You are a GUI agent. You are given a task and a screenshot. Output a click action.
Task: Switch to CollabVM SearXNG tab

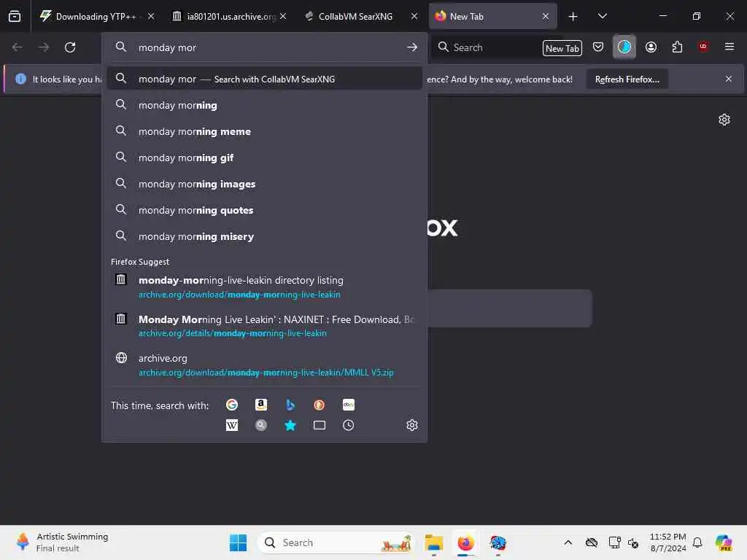pos(355,16)
